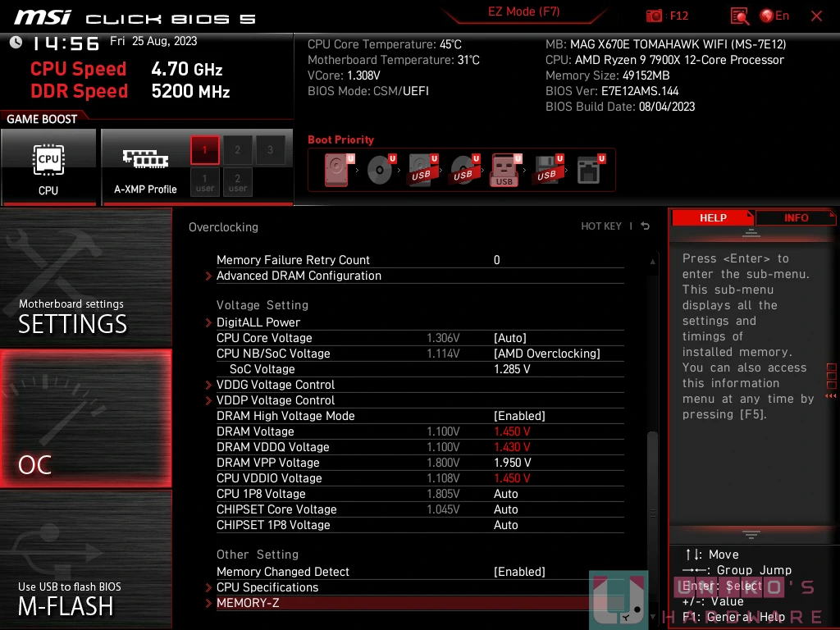Edit CPU VDDIO Voltage 1.450 V value

[512, 478]
